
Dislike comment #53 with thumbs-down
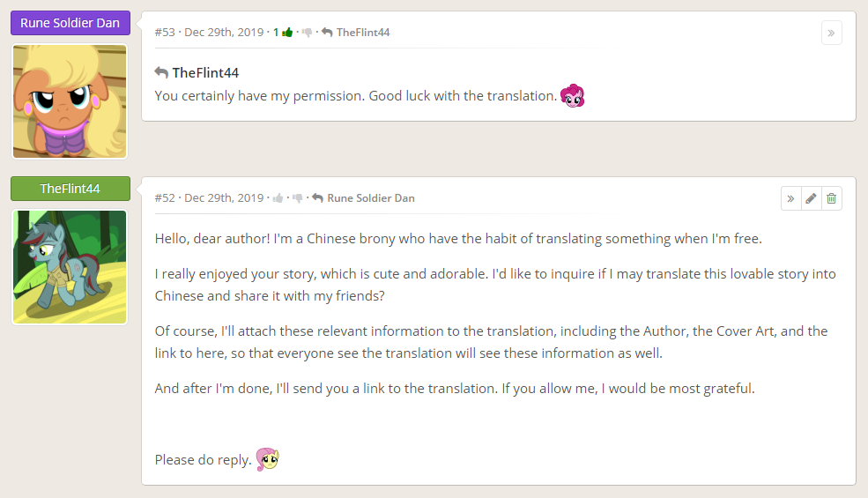[x=307, y=33]
